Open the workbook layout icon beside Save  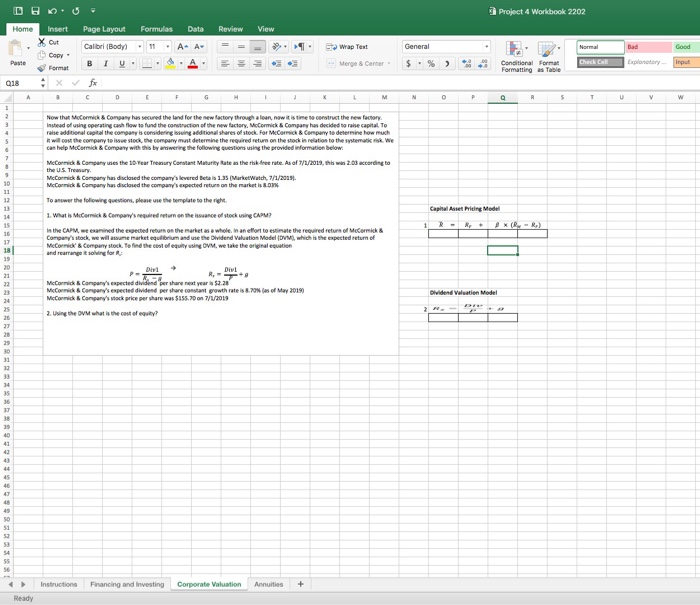(18, 11)
